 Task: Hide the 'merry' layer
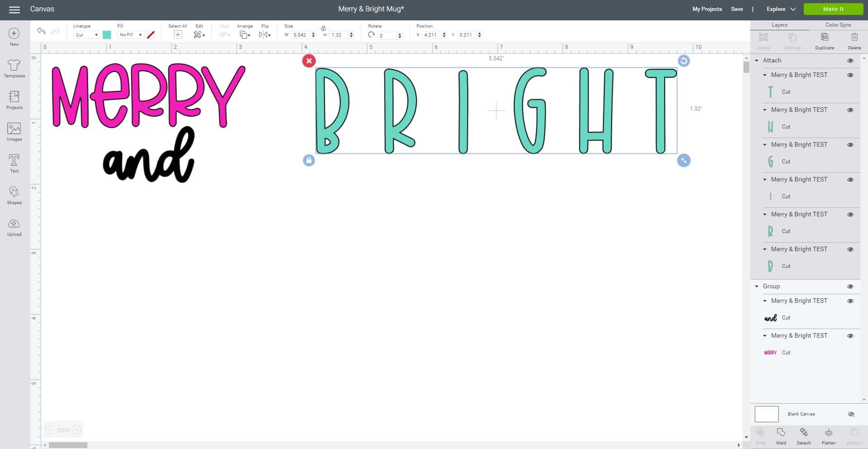(x=850, y=336)
